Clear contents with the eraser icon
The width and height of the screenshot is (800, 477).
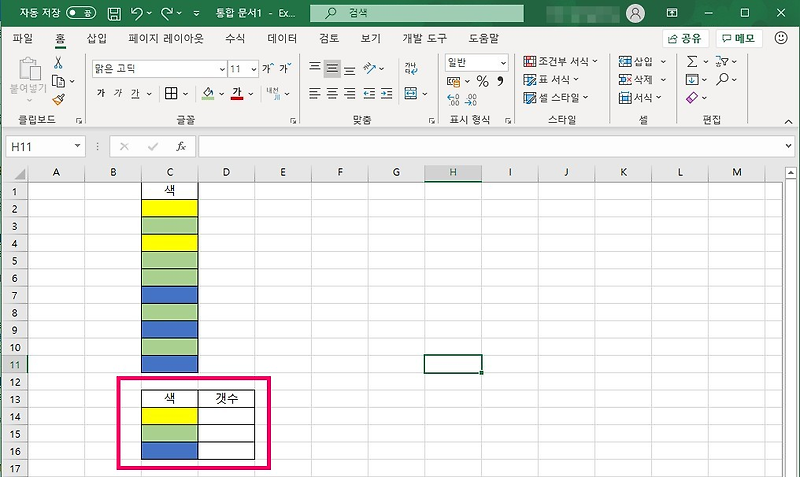[692, 97]
